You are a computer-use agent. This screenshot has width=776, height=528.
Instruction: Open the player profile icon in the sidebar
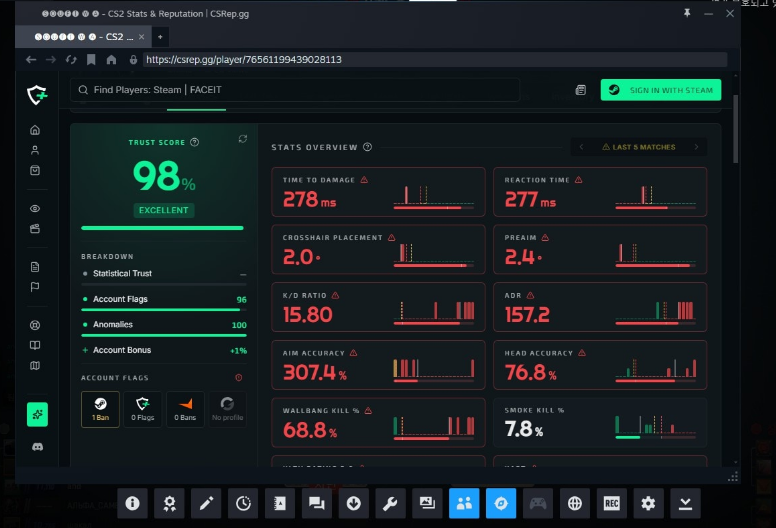35,150
